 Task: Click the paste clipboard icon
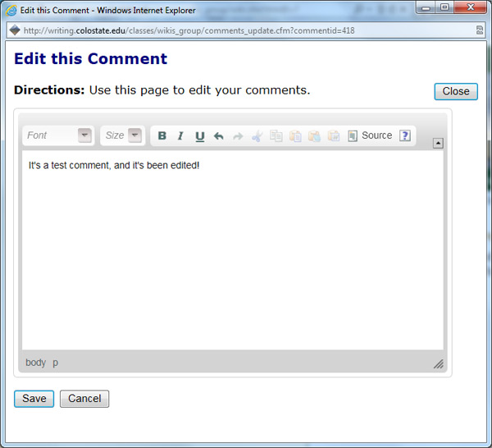[x=295, y=136]
